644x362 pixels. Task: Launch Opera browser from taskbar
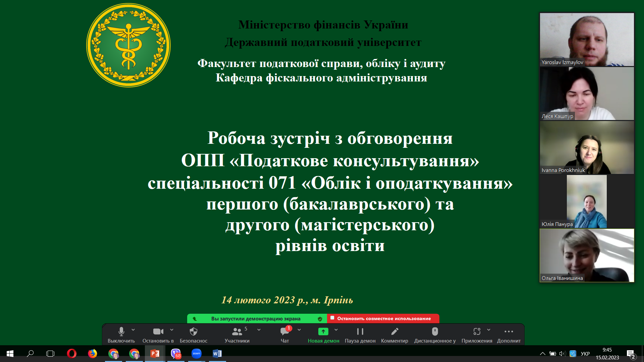point(71,354)
